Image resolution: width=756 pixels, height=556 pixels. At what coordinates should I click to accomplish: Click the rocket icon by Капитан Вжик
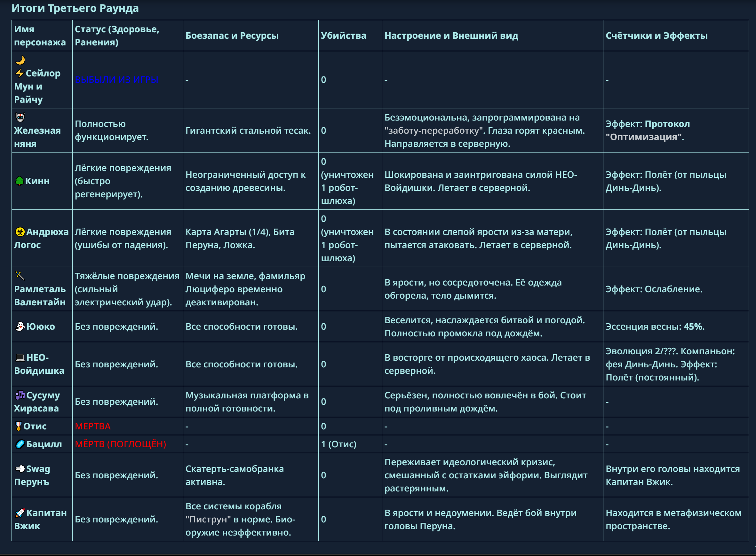click(x=20, y=513)
